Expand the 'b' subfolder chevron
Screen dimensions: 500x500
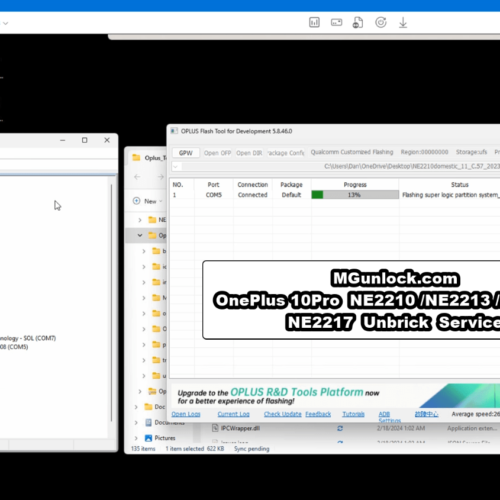tap(144, 251)
